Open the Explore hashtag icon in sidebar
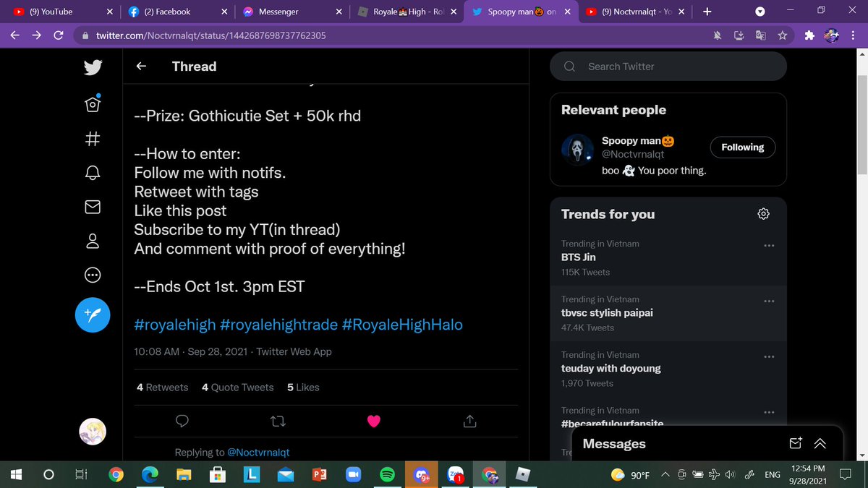This screenshot has width=868, height=488. tap(93, 138)
